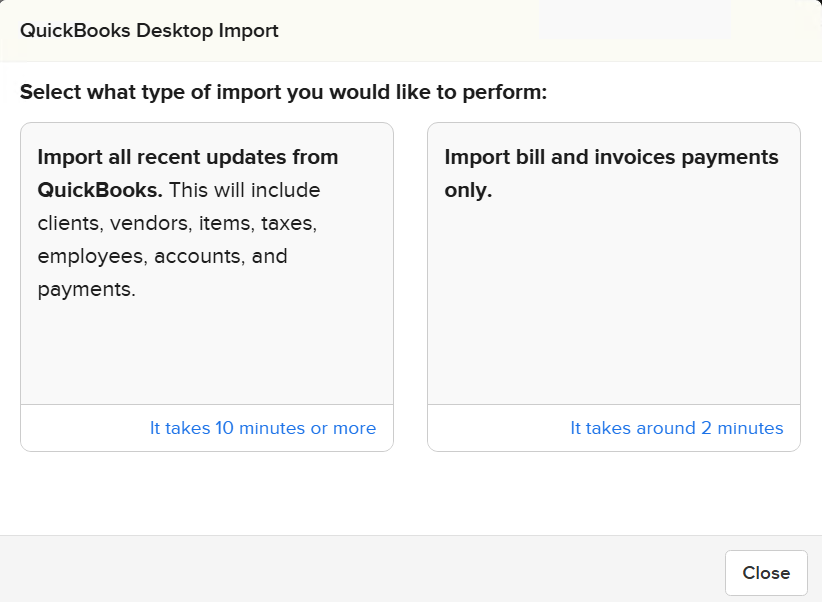
Task: Click the "It takes around 2 minutes" link
Action: click(x=676, y=428)
